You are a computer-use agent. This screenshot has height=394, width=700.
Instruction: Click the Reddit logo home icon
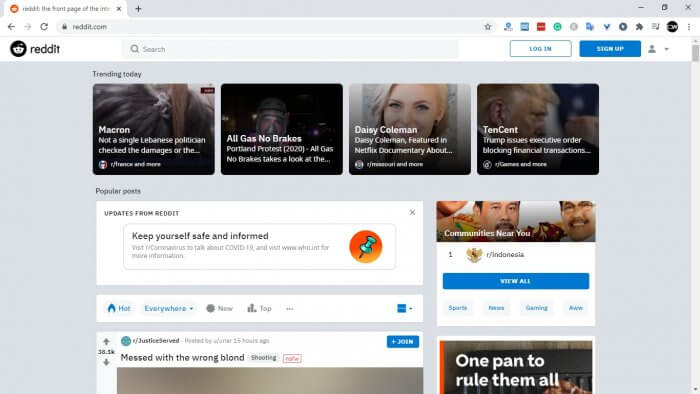pos(18,49)
